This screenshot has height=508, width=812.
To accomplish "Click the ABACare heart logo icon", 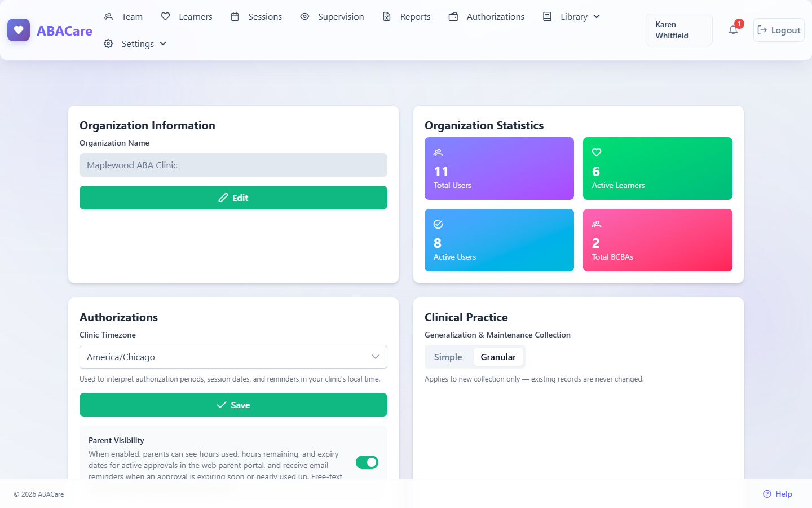I will click(x=19, y=30).
